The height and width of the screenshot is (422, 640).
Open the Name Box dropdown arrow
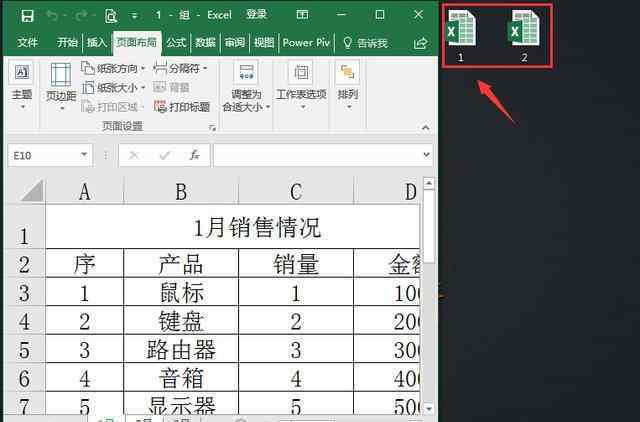(x=85, y=155)
